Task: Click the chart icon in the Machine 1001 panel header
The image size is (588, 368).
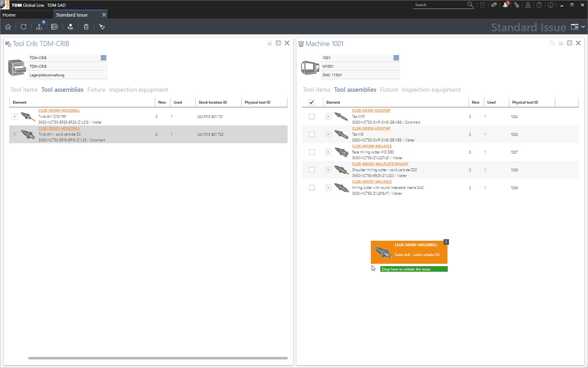Action: (561, 43)
